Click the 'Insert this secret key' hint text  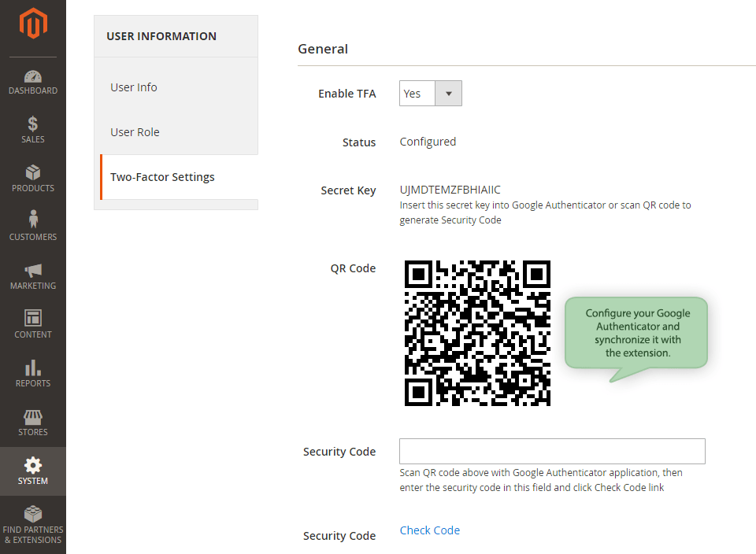pos(545,212)
